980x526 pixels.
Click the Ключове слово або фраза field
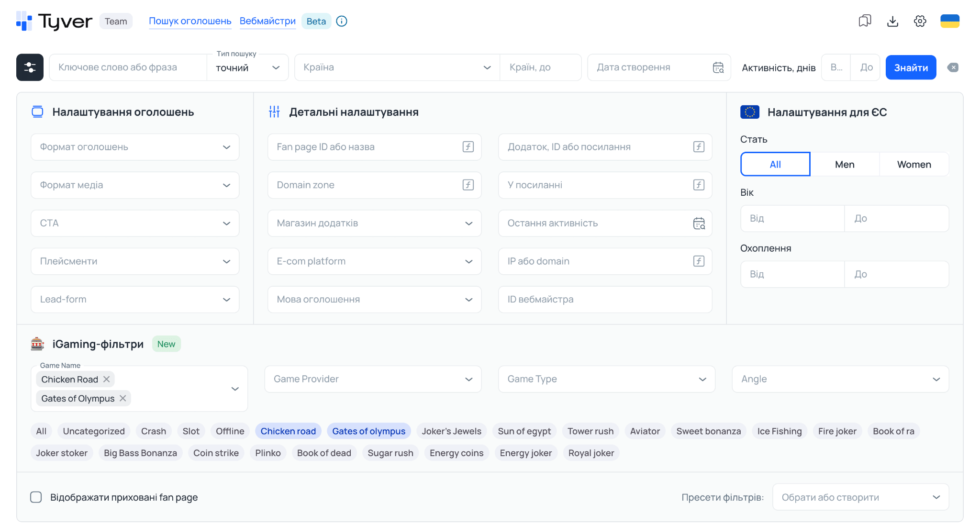click(x=128, y=67)
